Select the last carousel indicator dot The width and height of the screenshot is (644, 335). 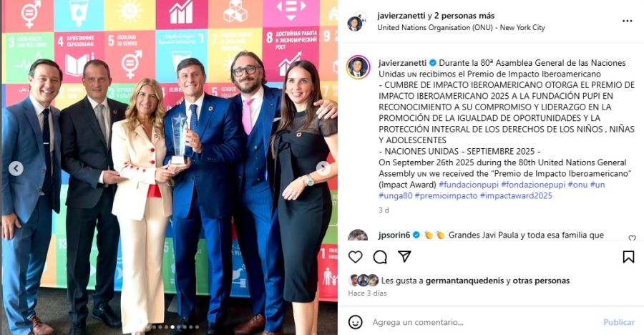pos(197,327)
